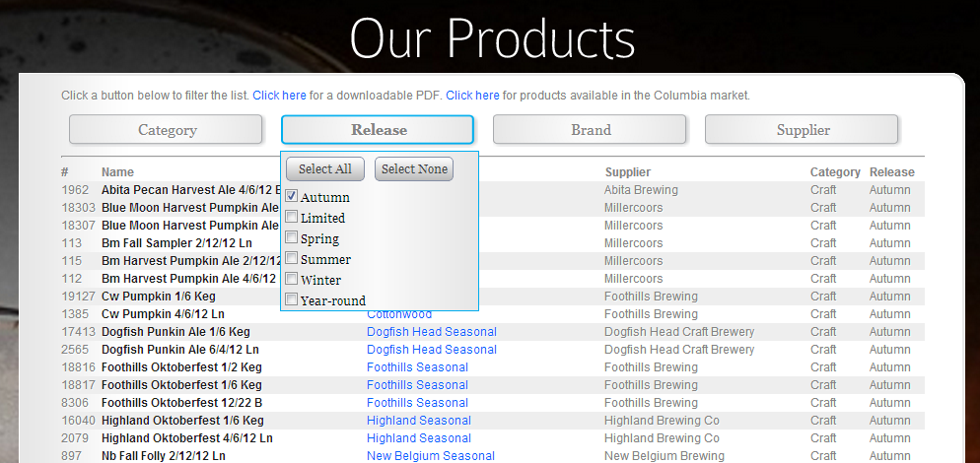Open Foothills Seasonal for Oktoberfest 1/6 Keg
Viewport: 980px width, 463px height.
(x=417, y=385)
